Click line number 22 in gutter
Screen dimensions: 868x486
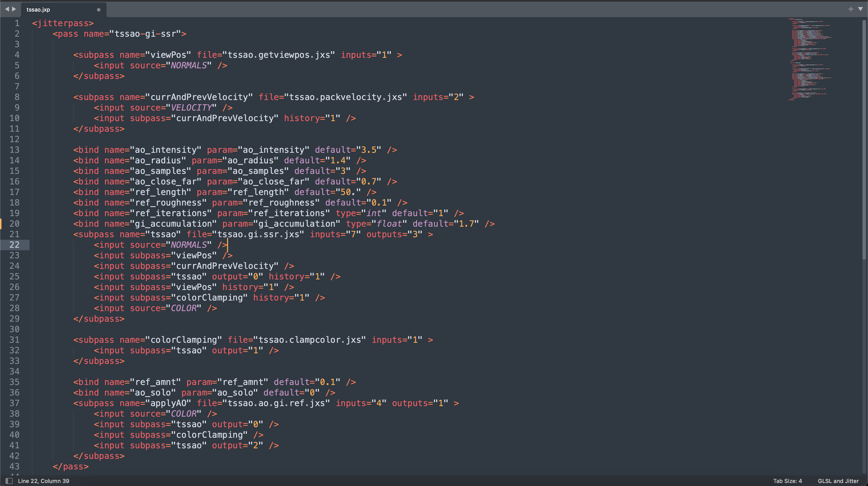[15, 245]
